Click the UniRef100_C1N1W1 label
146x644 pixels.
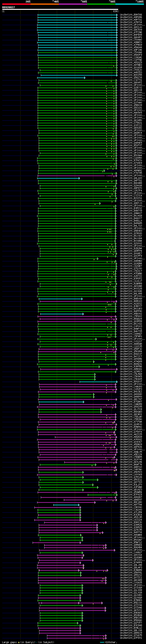pos(131,58)
